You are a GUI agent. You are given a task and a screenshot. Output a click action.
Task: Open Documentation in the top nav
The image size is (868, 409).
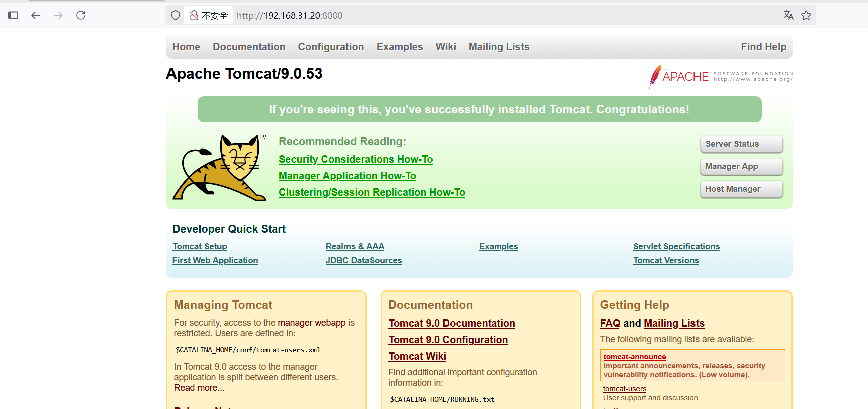[249, 47]
